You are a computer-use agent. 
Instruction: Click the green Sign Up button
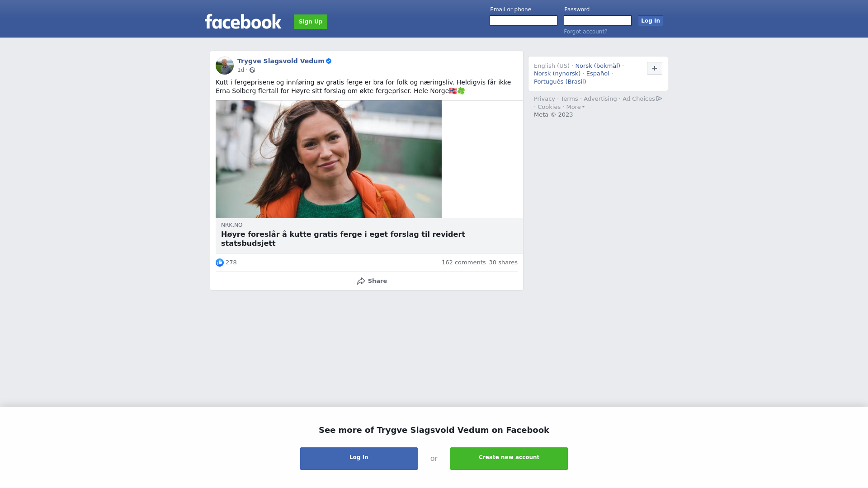coord(311,22)
